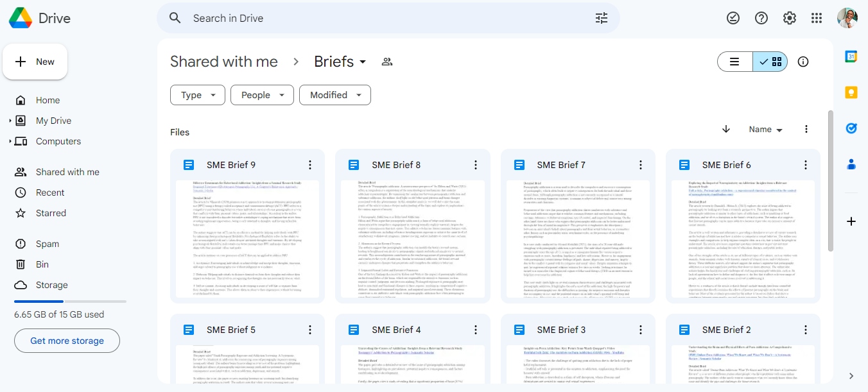The image size is (868, 392).
Task: Open the Tasks side panel
Action: [851, 128]
